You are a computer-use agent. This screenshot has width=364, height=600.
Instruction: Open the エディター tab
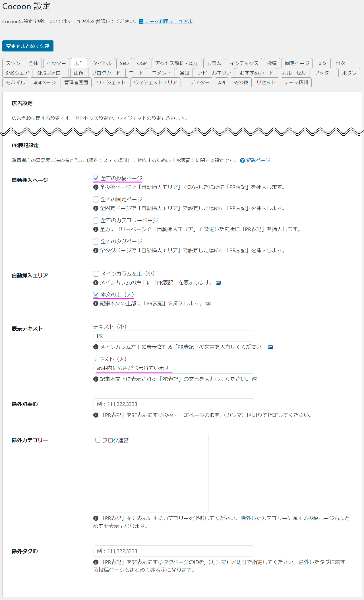tap(198, 82)
